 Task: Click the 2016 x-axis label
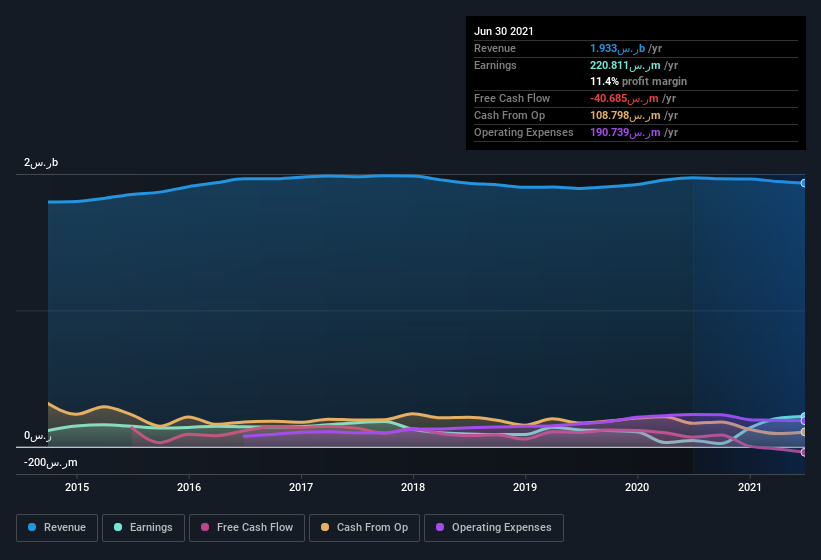(189, 487)
